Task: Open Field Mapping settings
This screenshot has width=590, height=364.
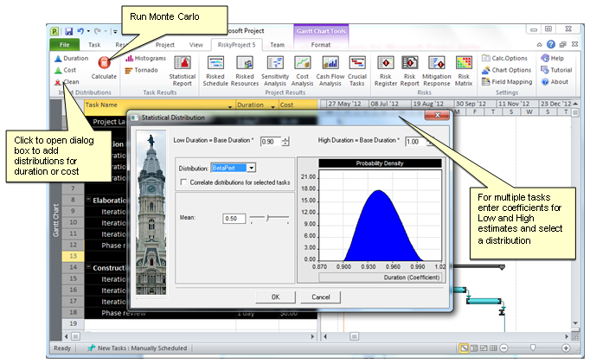Action: click(507, 81)
